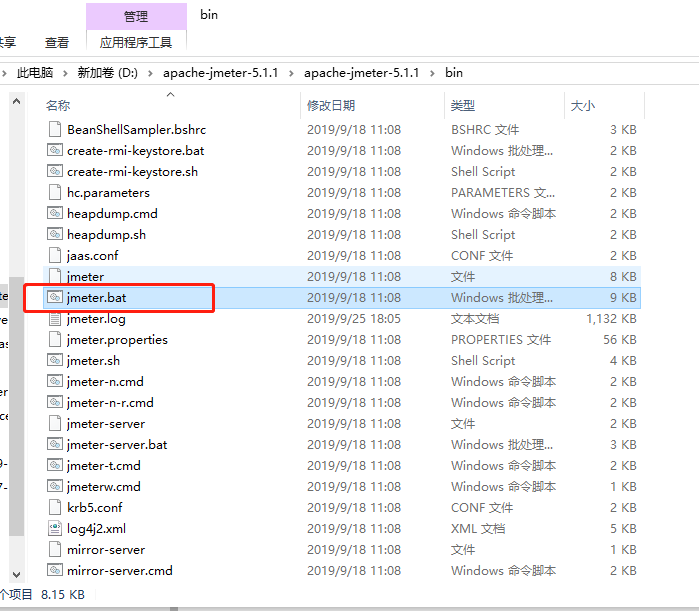The width and height of the screenshot is (699, 611).
Task: Click the BSHRC 文件 type cell
Action: click(485, 130)
